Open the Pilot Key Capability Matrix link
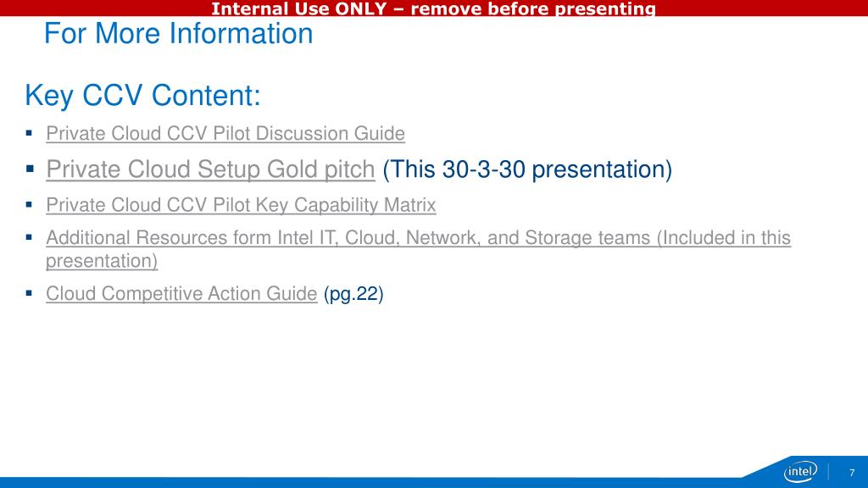 pyautogui.click(x=241, y=205)
